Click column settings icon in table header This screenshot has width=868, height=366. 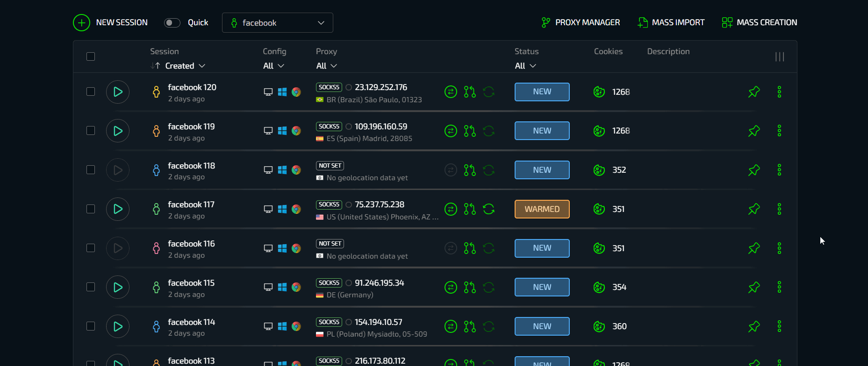pyautogui.click(x=779, y=56)
